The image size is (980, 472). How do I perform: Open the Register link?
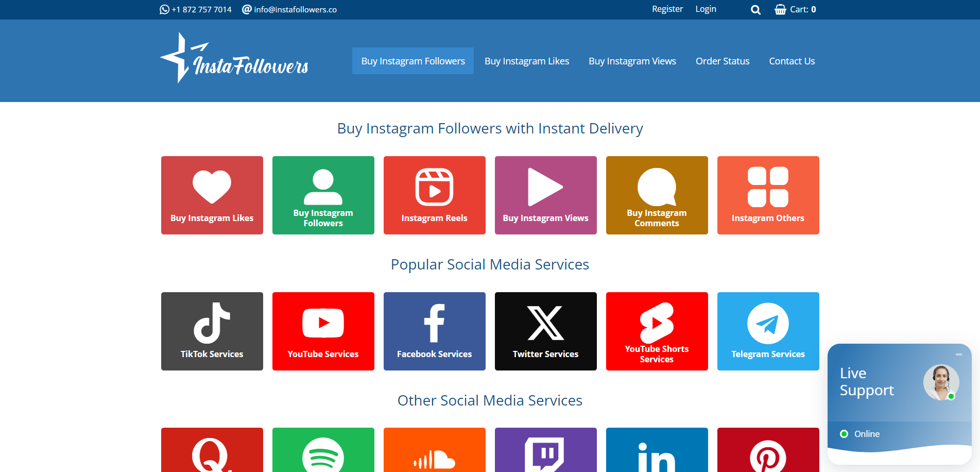coord(667,9)
